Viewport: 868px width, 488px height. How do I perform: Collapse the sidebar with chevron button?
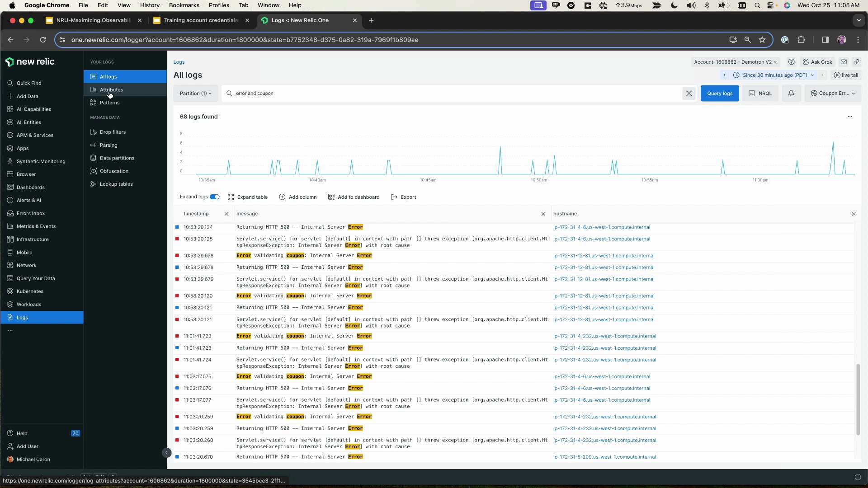pos(166,453)
